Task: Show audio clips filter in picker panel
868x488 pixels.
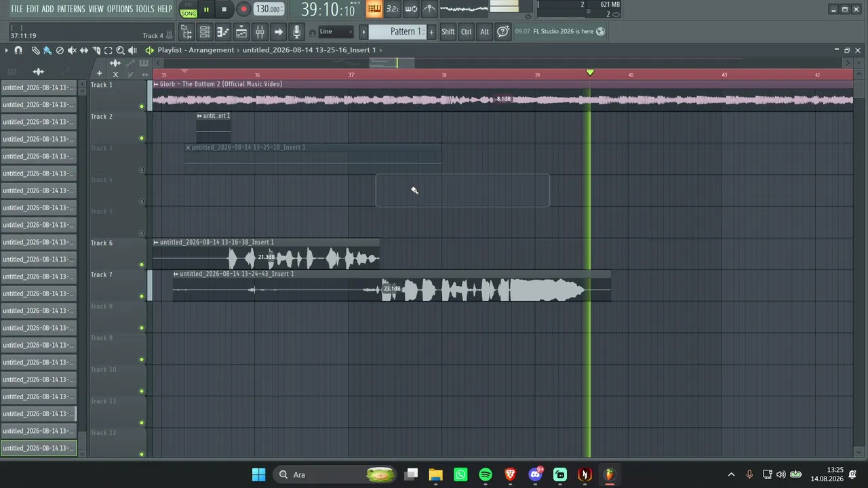Action: (x=38, y=71)
